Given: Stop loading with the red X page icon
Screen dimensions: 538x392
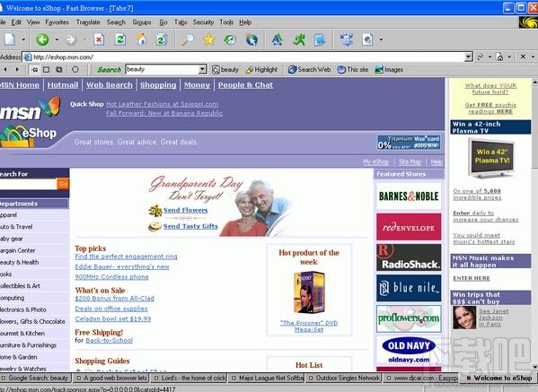Looking at the screenshot, I should pyautogui.click(x=99, y=39).
